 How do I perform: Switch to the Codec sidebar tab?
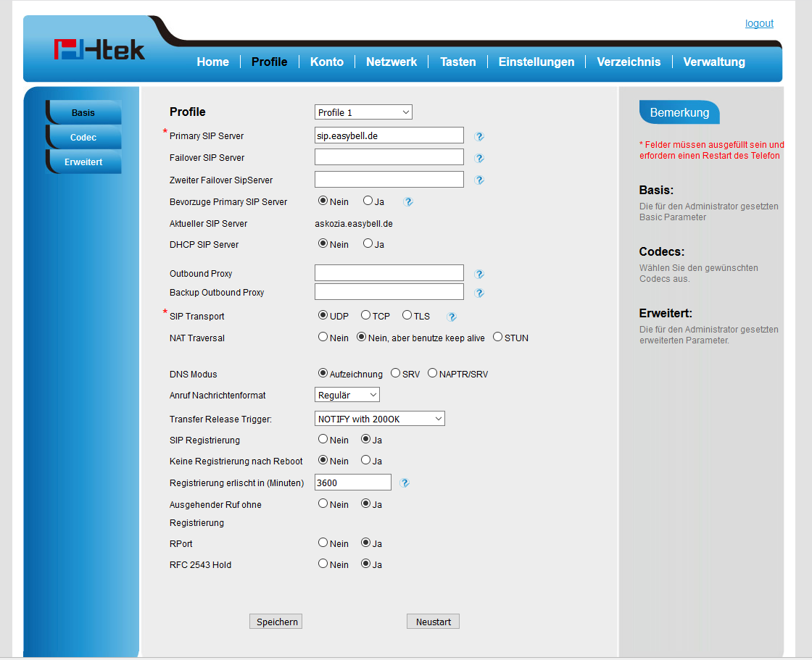click(x=83, y=138)
